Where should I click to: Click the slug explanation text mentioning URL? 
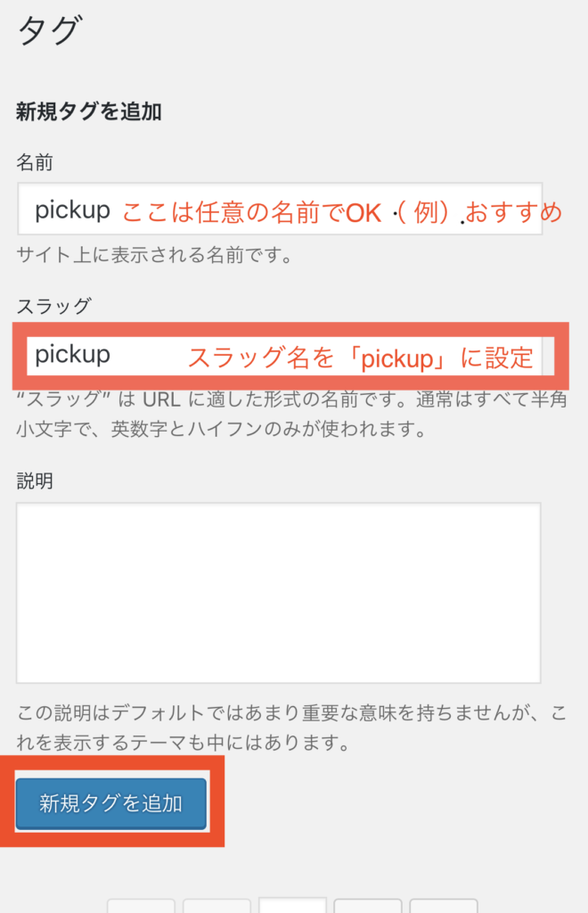291,415
